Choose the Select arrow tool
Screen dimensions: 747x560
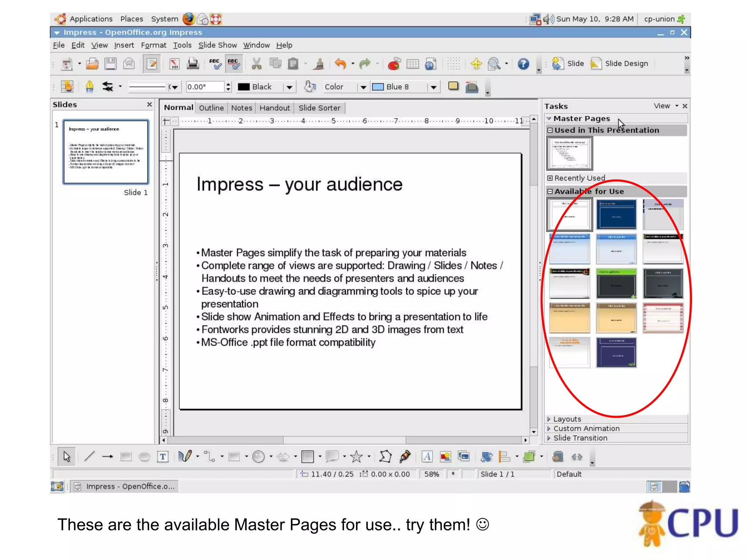pyautogui.click(x=67, y=456)
